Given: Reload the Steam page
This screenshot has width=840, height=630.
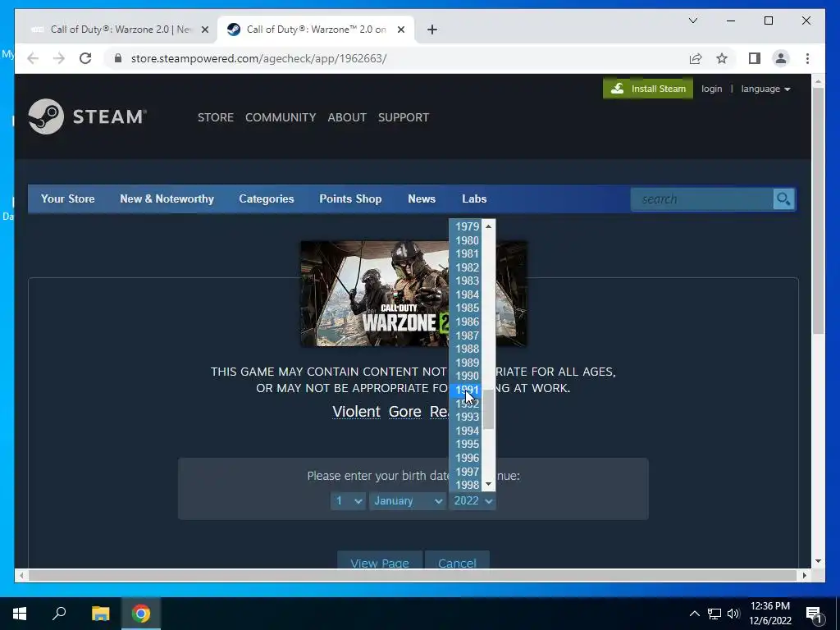Looking at the screenshot, I should click(x=85, y=58).
